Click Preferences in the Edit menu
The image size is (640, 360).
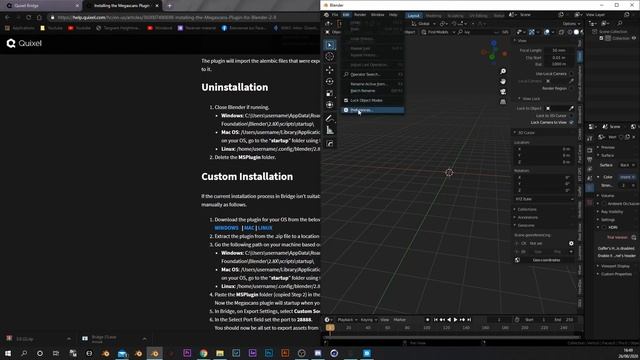coord(373,110)
